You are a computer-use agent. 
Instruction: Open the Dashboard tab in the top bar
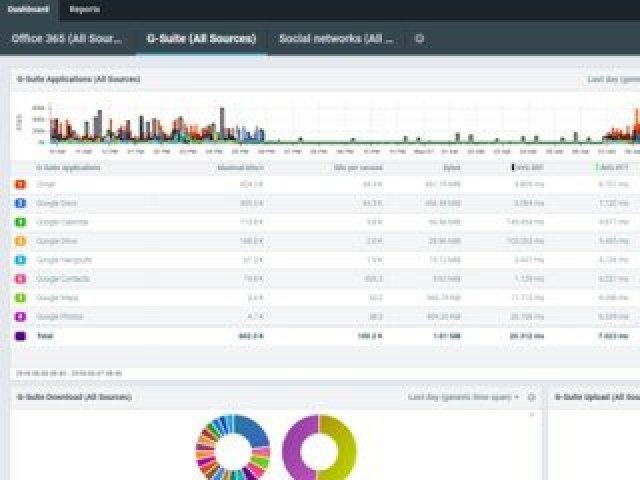click(x=29, y=9)
